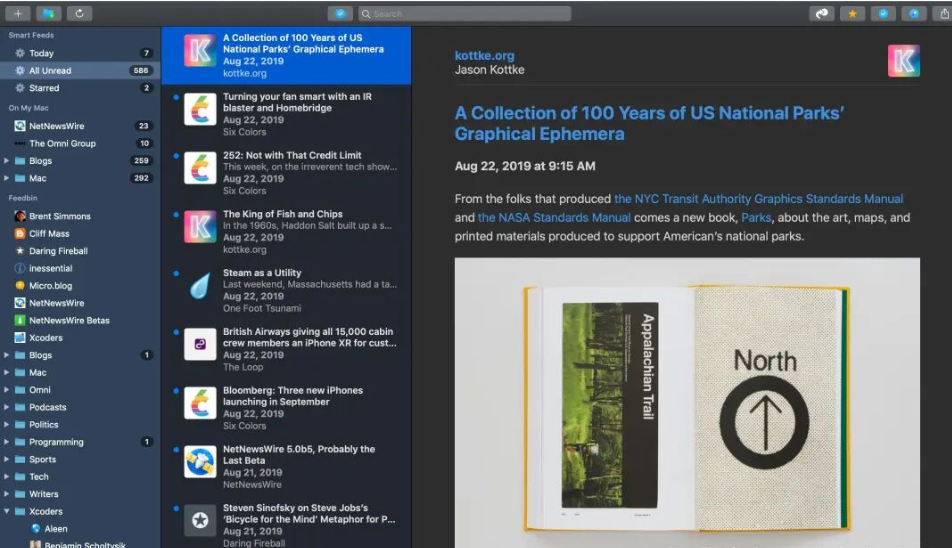Screen dimensions: 952x548
Task: Click the add feed plus button
Action: [18, 13]
